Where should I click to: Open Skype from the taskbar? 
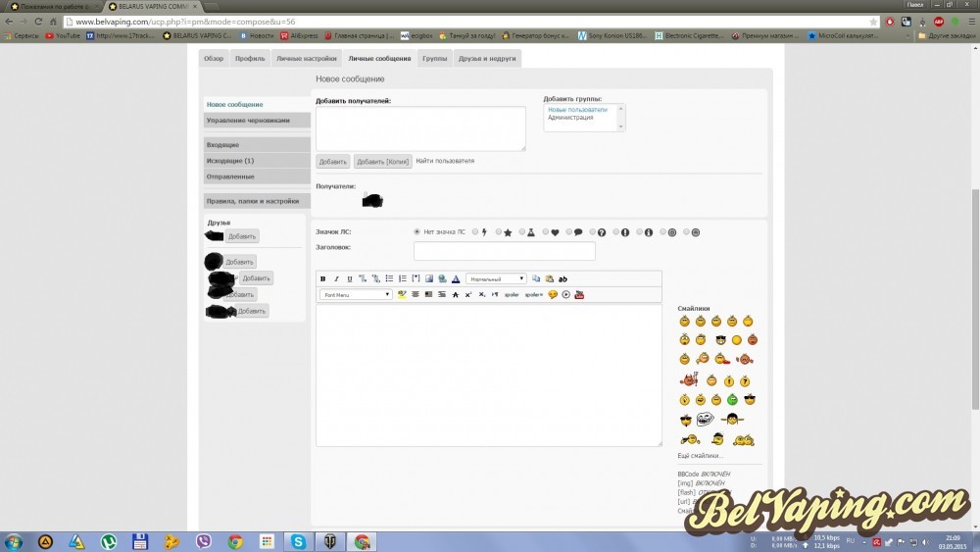[x=298, y=541]
